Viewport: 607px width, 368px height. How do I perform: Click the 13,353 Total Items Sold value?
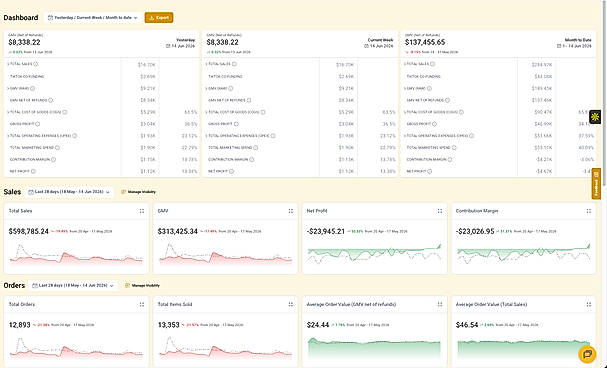click(x=168, y=325)
